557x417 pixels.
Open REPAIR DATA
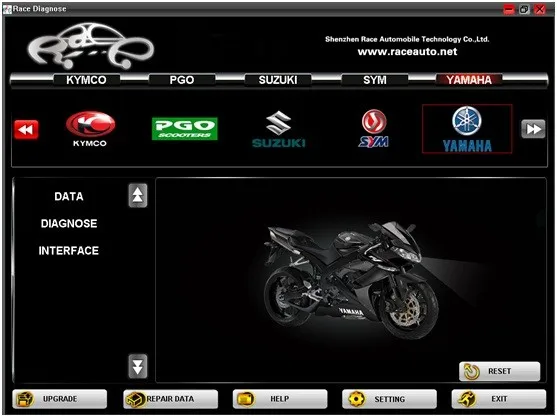(x=171, y=399)
